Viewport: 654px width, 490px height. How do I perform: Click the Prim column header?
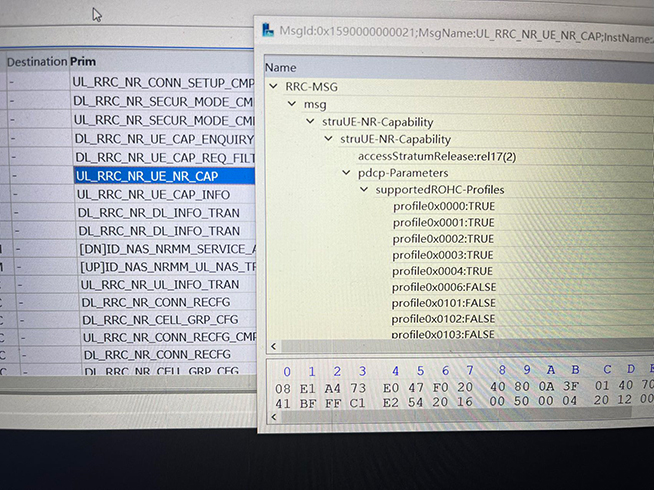tap(85, 61)
